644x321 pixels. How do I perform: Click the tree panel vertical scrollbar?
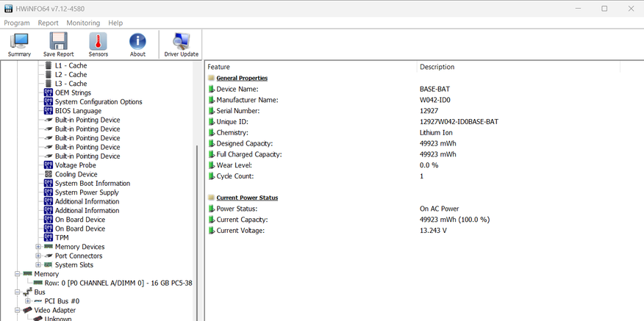pos(197,220)
